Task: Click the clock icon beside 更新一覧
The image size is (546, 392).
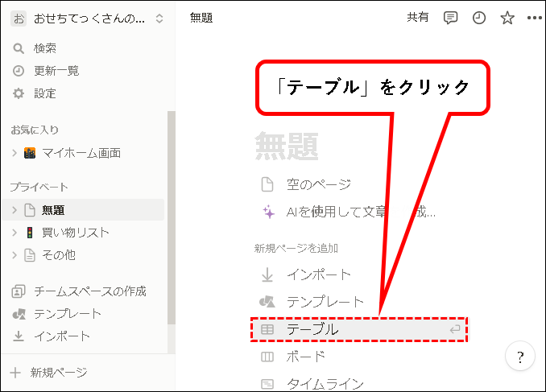Action: [19, 71]
